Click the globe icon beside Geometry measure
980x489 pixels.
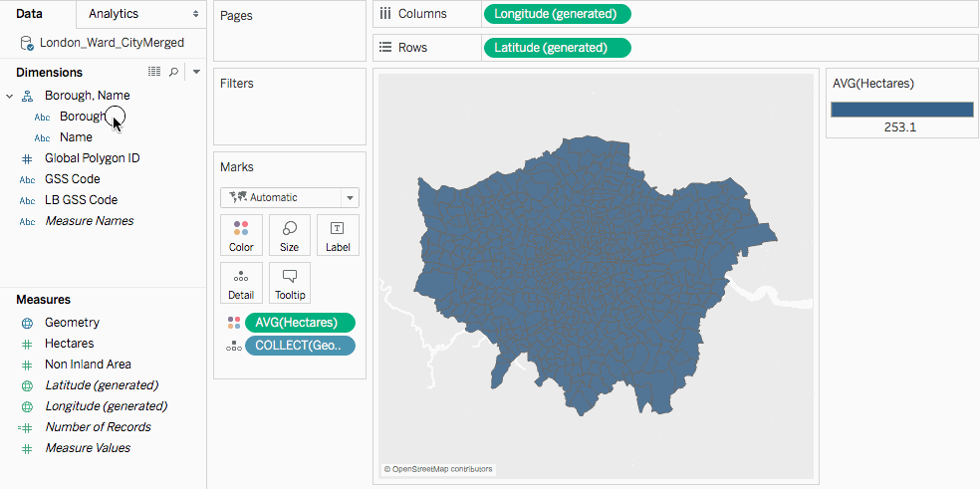[x=27, y=323]
